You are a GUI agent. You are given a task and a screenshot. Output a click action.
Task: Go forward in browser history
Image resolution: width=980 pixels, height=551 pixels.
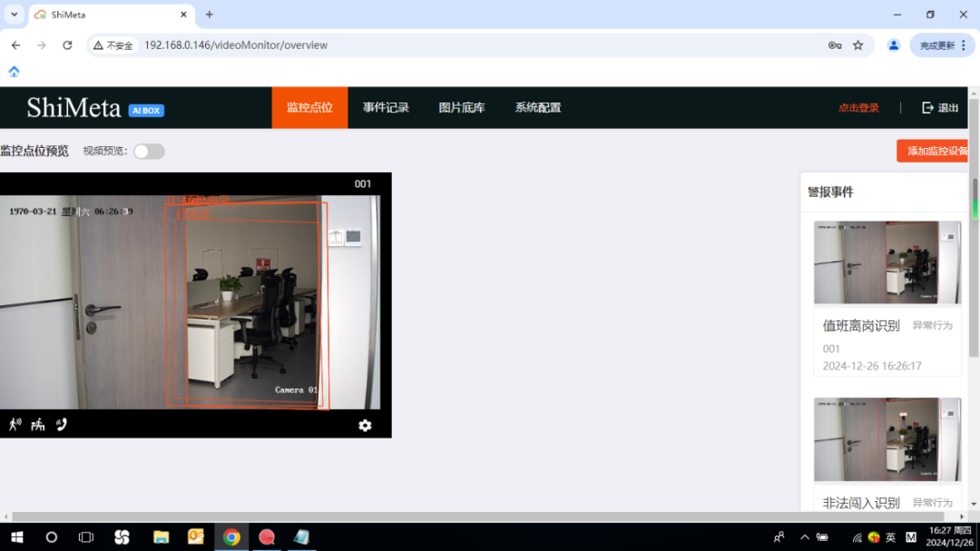pos(41,45)
